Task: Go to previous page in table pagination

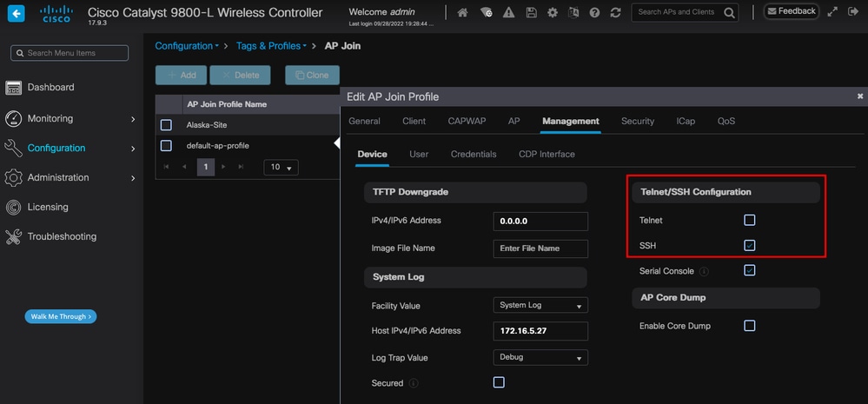Action: (184, 167)
